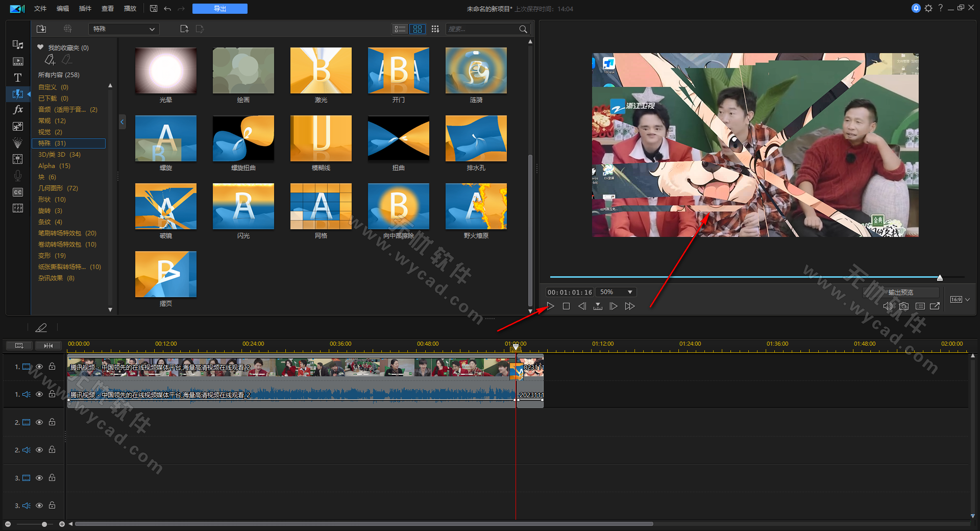
Task: Open the fx Effects room
Action: pyautogui.click(x=18, y=109)
